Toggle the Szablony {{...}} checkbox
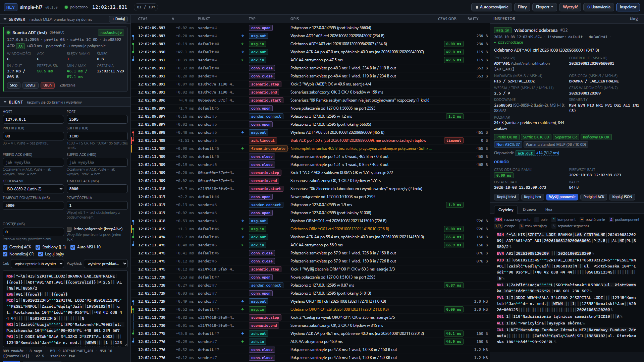The width and height of the screenshot is (644, 362). pos(38,247)
